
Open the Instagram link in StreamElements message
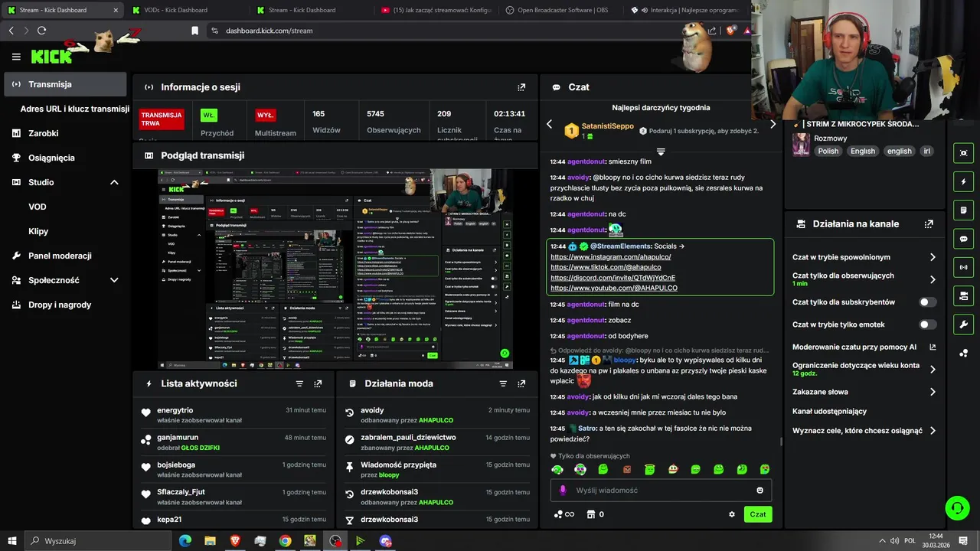pyautogui.click(x=610, y=257)
